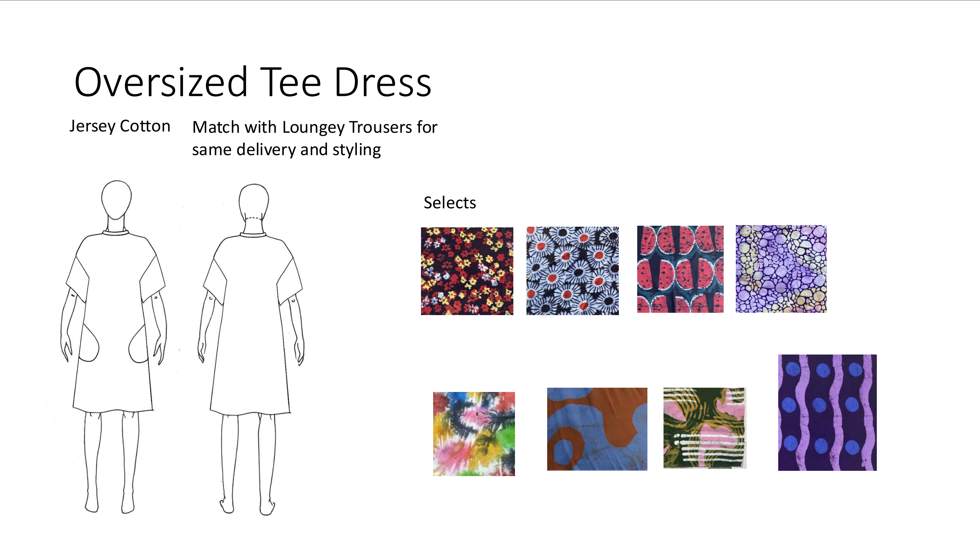Screen dimensions: 980x551
Task: Select the "Jersey Cotton" label
Action: [x=120, y=126]
